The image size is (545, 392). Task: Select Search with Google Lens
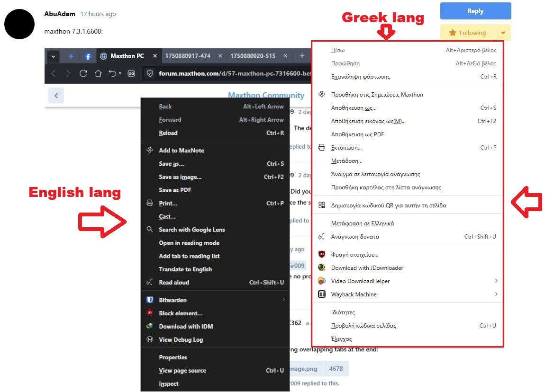215,230
